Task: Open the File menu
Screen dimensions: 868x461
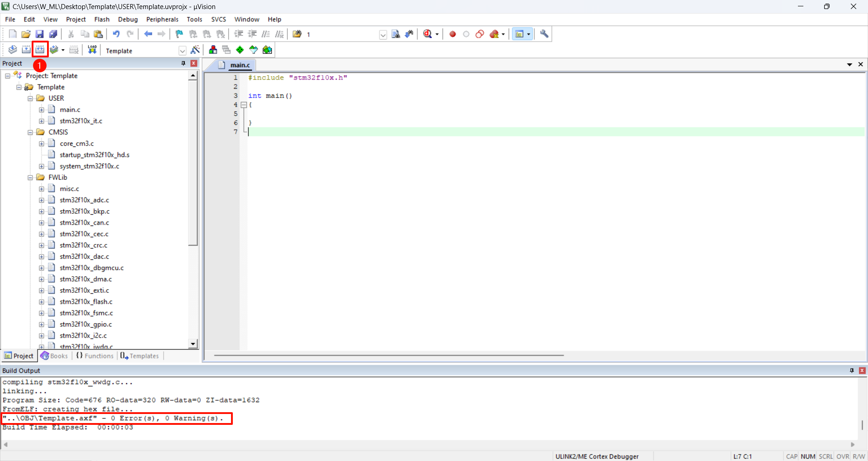Action: click(x=10, y=19)
